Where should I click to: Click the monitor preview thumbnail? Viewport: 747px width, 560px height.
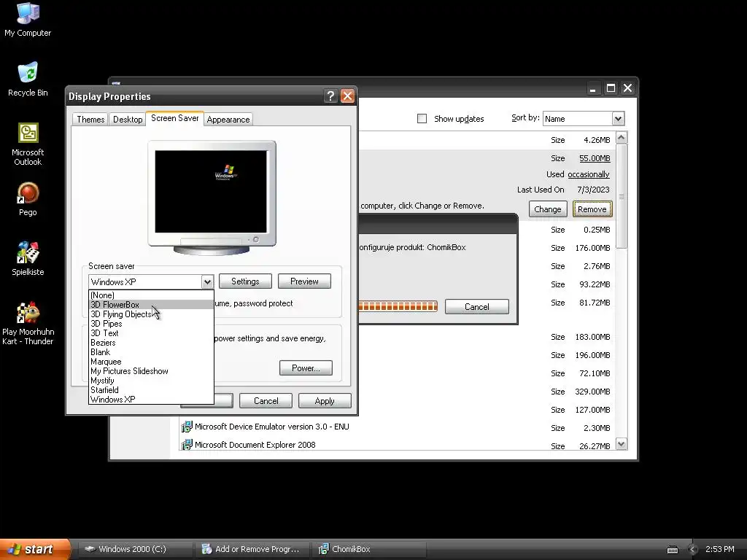pos(212,197)
